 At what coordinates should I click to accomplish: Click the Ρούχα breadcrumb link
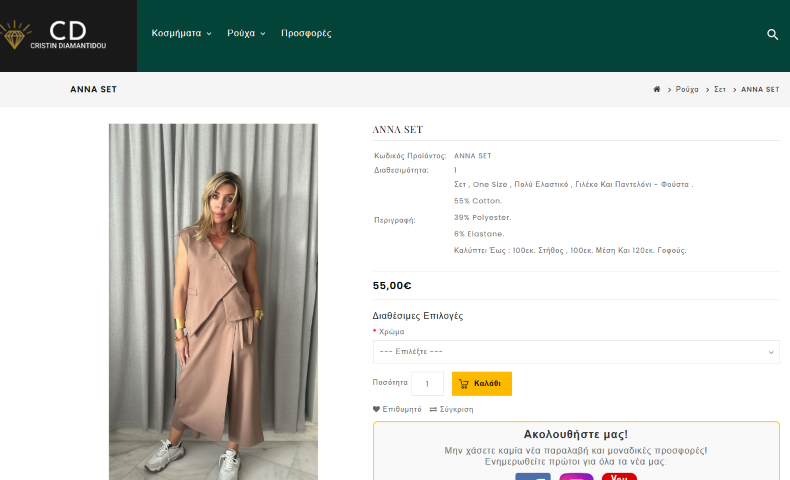(x=687, y=89)
